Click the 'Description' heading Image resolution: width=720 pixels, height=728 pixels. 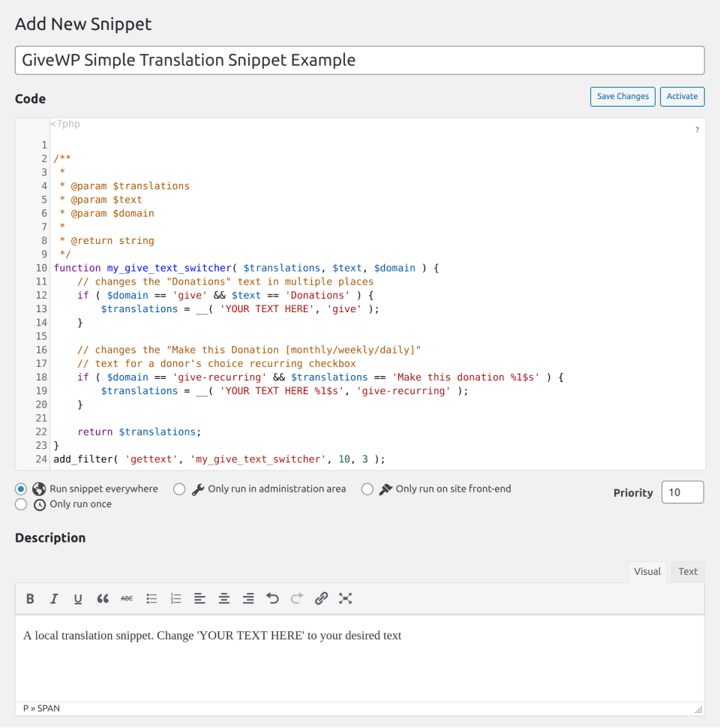tap(50, 537)
